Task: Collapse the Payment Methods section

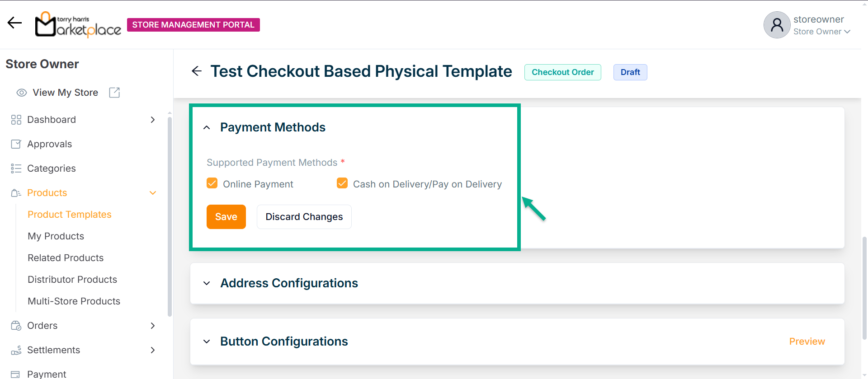Action: coord(207,128)
